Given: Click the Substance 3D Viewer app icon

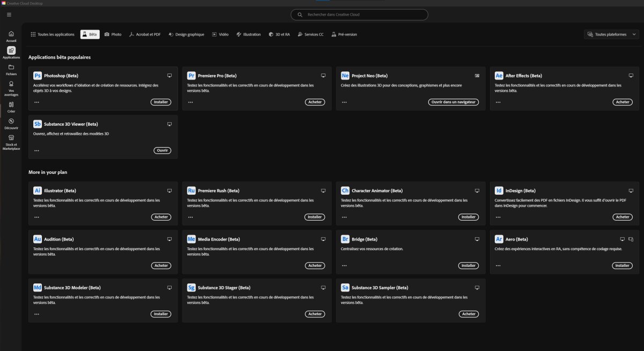Looking at the screenshot, I should [38, 124].
